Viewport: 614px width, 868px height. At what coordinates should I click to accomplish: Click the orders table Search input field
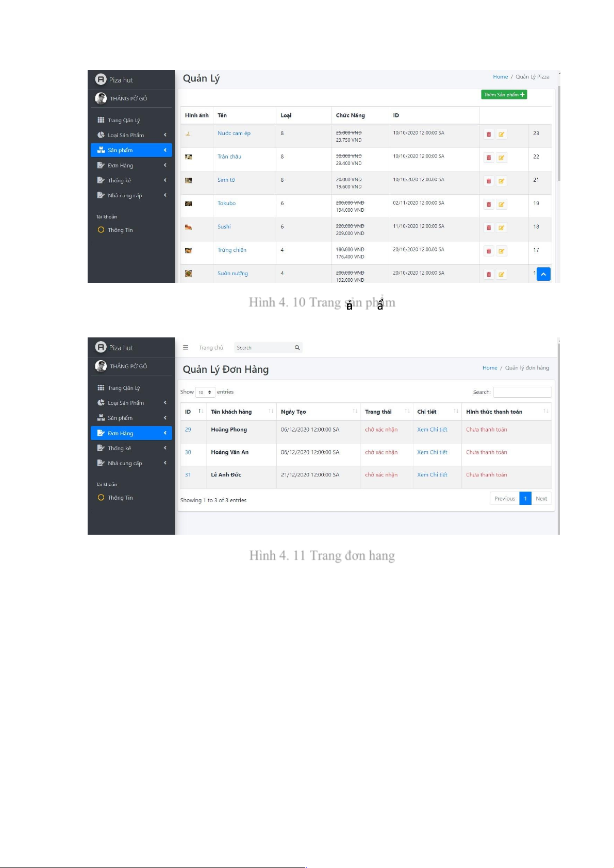click(522, 393)
